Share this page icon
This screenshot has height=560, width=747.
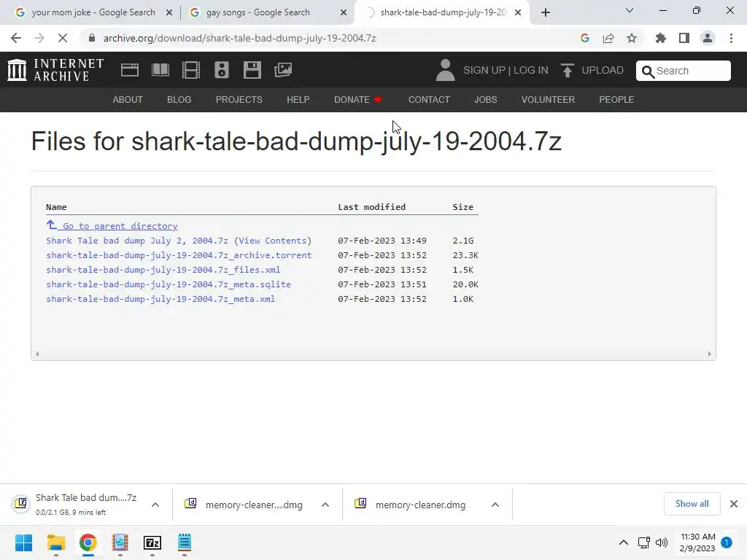608,38
